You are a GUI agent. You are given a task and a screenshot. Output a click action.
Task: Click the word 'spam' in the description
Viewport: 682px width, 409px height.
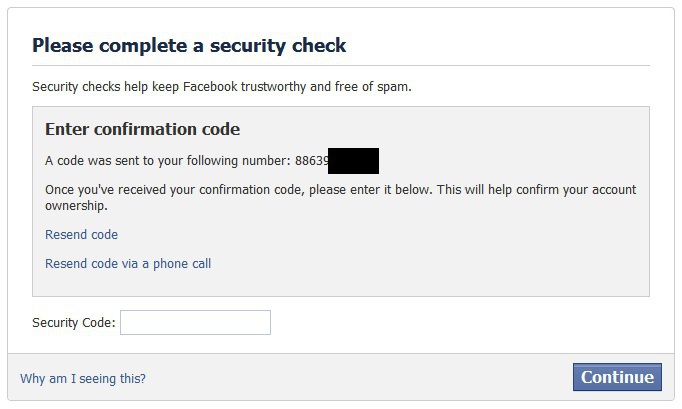392,87
